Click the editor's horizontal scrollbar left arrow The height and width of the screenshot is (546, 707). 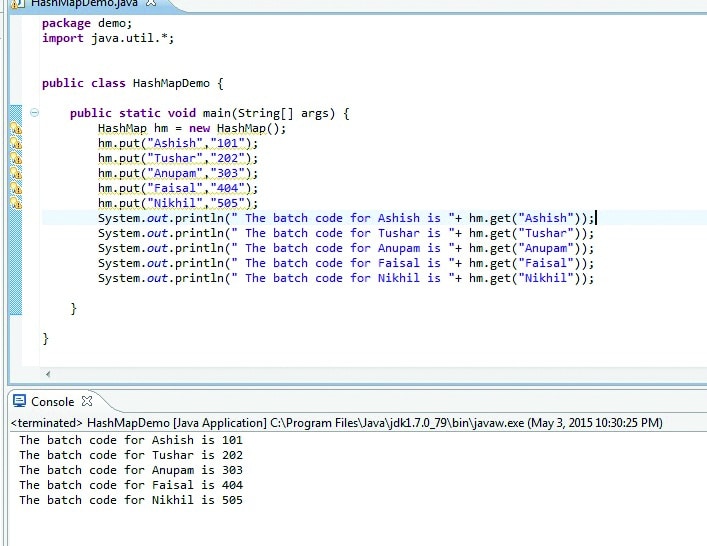pyautogui.click(x=46, y=374)
